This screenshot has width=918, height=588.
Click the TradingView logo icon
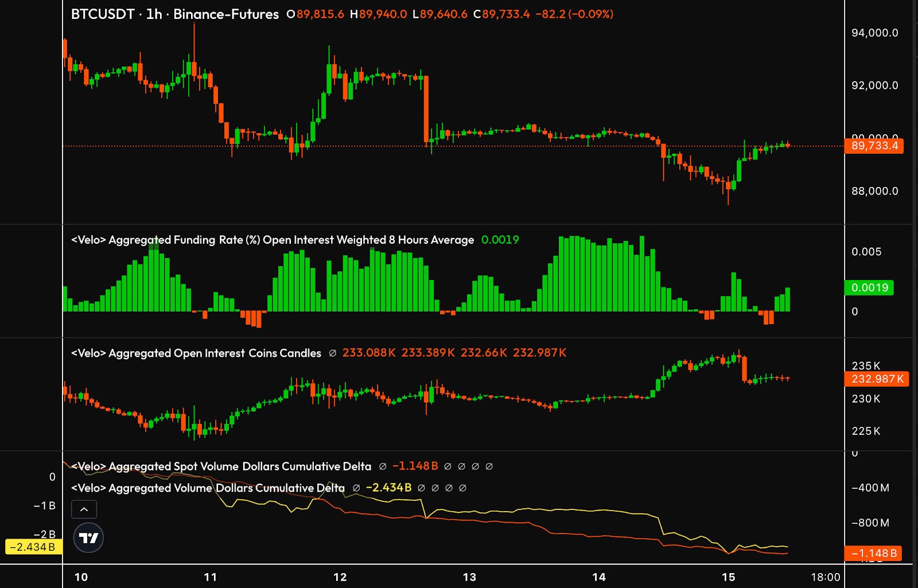88,538
